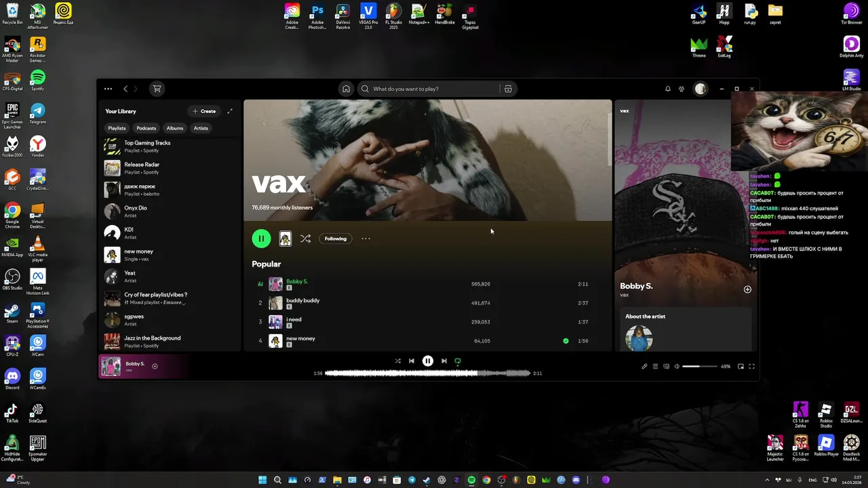Go back with the left chevron
This screenshot has height=488, width=868.
tap(125, 89)
